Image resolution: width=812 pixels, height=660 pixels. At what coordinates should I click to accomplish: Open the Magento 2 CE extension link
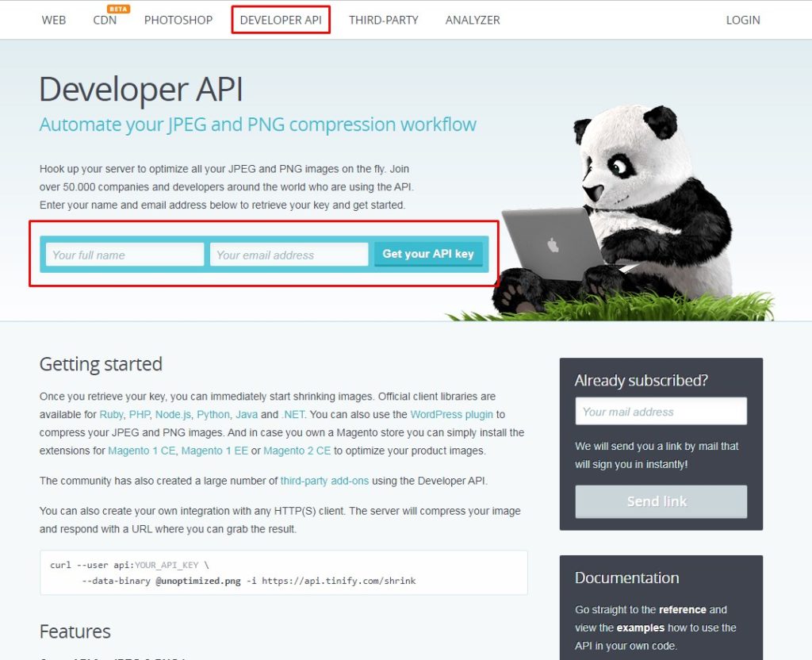tap(297, 451)
